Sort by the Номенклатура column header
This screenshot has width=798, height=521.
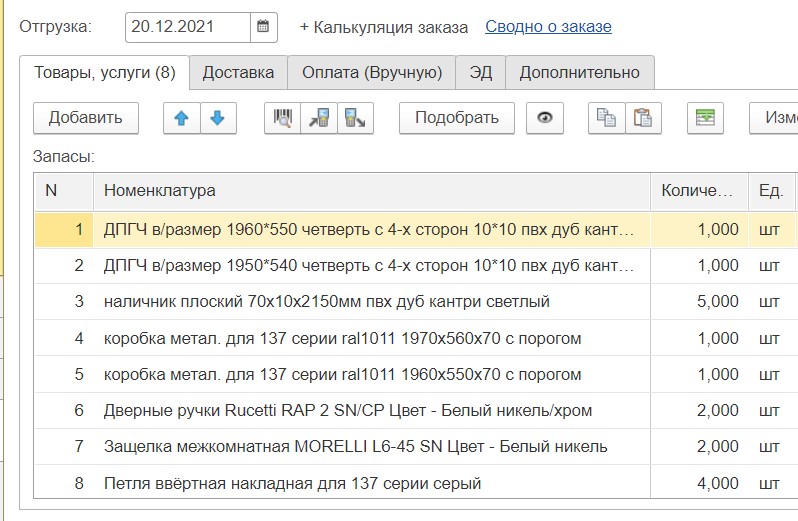coord(370,190)
